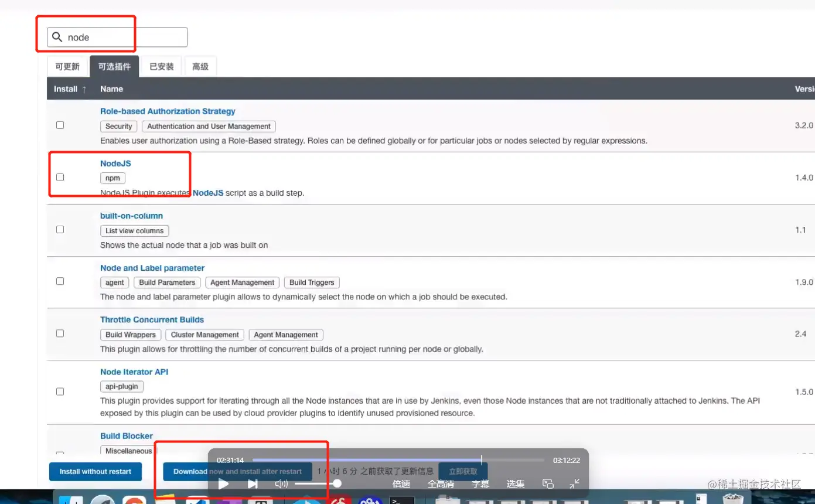Click the total duration 03:12:22

[x=567, y=460]
